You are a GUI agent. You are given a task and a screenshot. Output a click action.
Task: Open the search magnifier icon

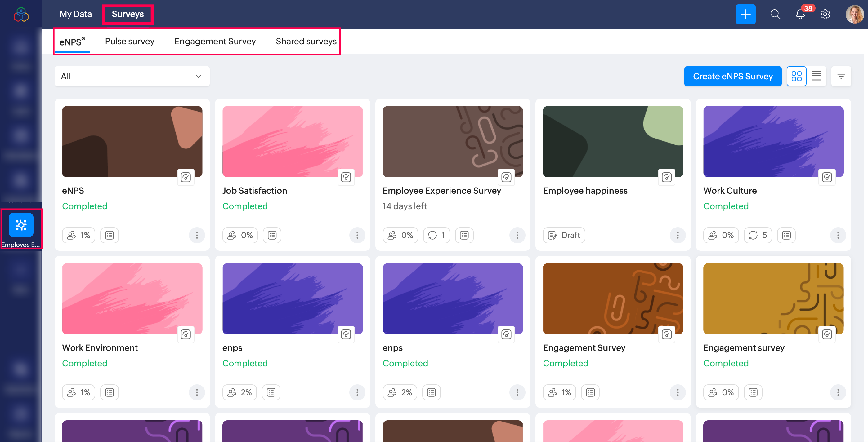click(x=775, y=14)
